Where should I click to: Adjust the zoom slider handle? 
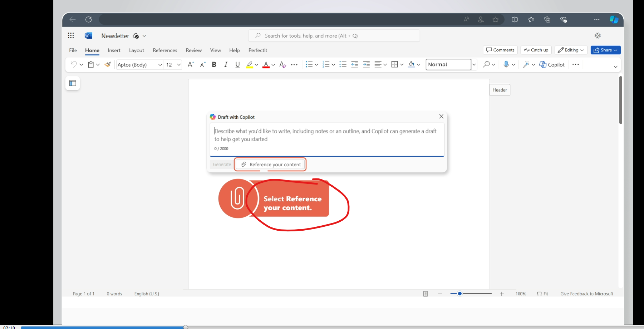[x=460, y=294]
